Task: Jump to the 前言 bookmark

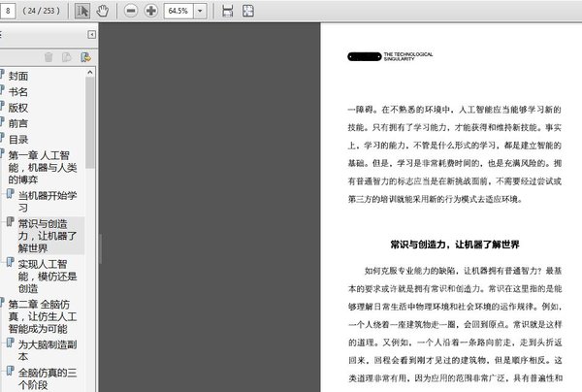Action: click(x=18, y=123)
